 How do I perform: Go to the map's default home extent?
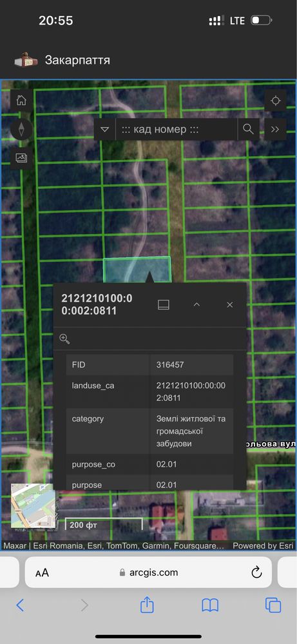coord(21,100)
